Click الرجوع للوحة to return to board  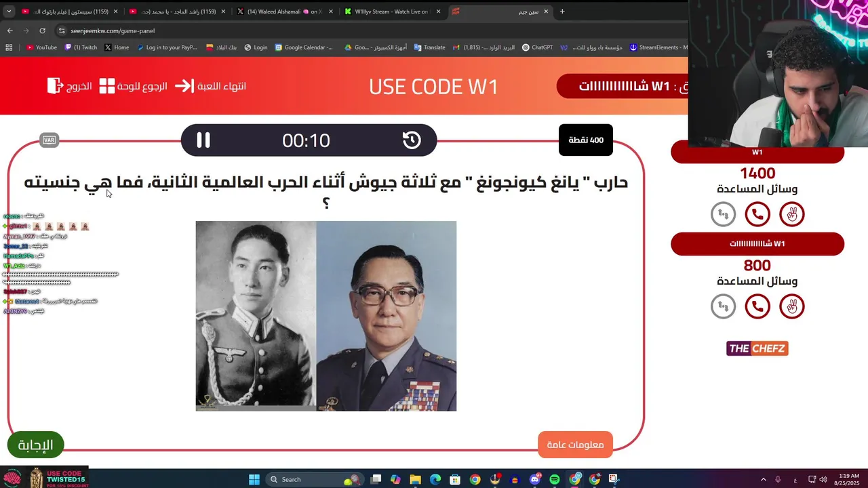[133, 86]
